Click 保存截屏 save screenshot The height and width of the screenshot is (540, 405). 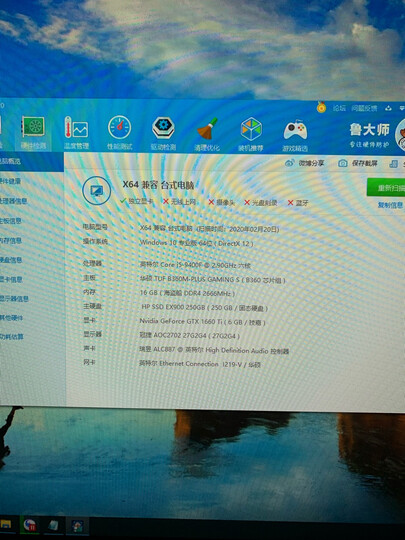pyautogui.click(x=358, y=163)
